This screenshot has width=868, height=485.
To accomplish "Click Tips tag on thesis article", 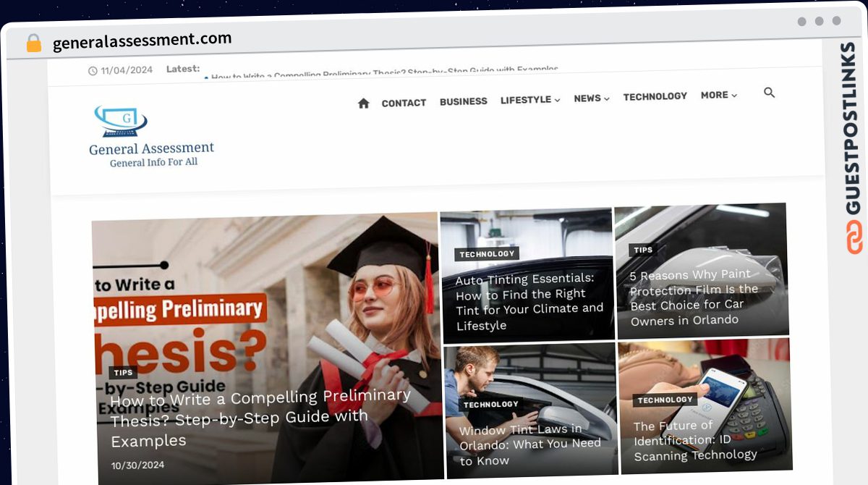I will (x=123, y=373).
